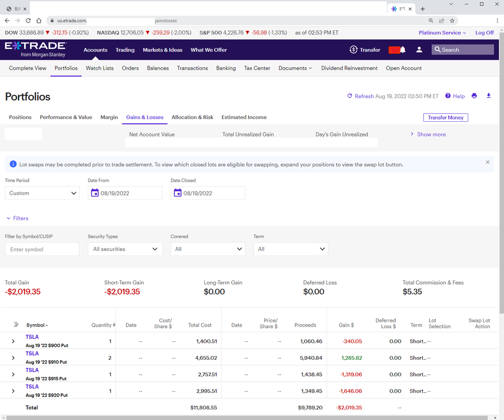Open Chrome three-dot menu
The height and width of the screenshot is (420, 504).
497,20
